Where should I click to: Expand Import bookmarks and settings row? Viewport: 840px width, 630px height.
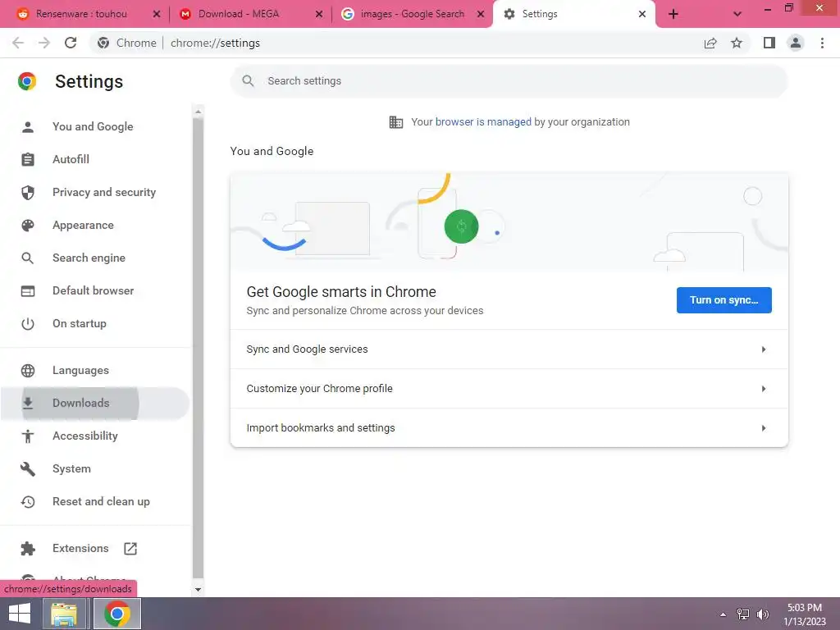click(x=509, y=428)
